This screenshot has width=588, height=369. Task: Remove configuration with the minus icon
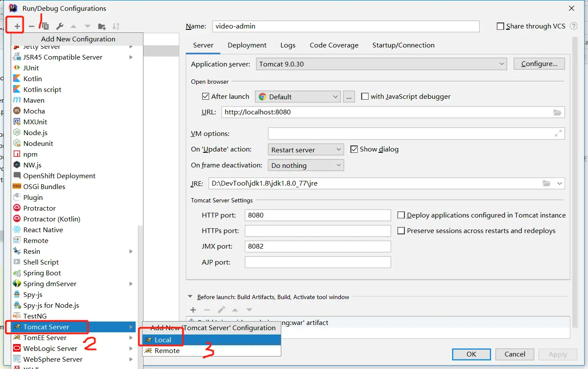(x=32, y=26)
